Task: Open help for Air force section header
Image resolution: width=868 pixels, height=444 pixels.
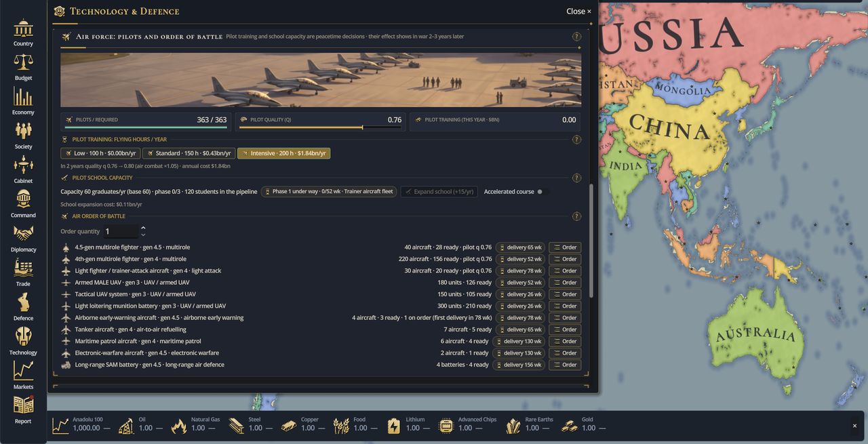Action: pos(576,37)
